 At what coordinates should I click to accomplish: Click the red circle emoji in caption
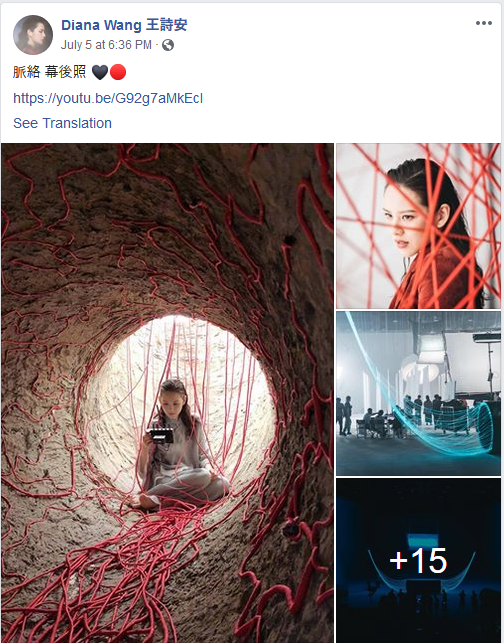[118, 72]
